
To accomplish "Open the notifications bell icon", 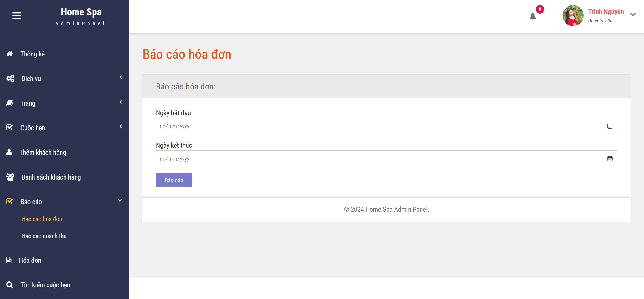I will point(533,16).
